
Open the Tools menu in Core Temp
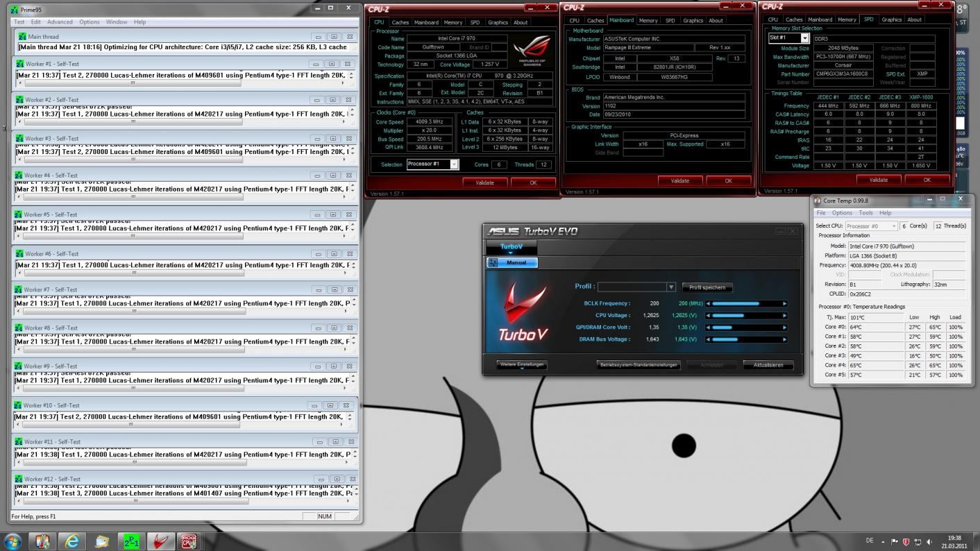(865, 213)
